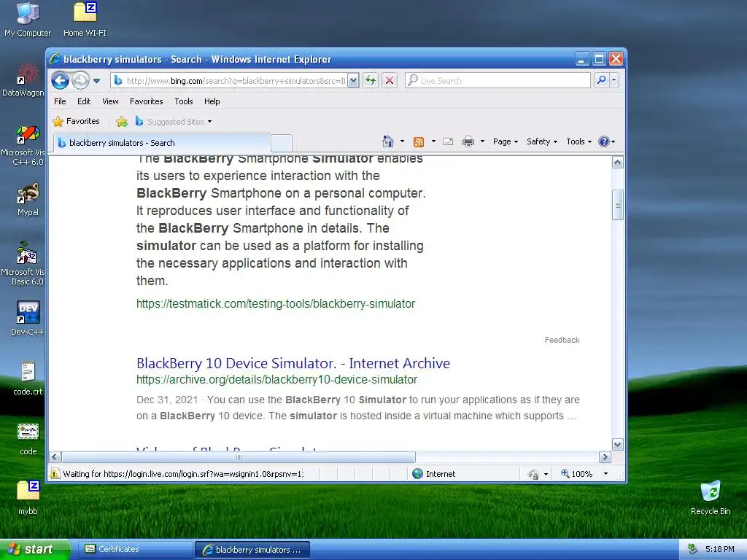Click the blue Help question mark icon

pyautogui.click(x=603, y=141)
